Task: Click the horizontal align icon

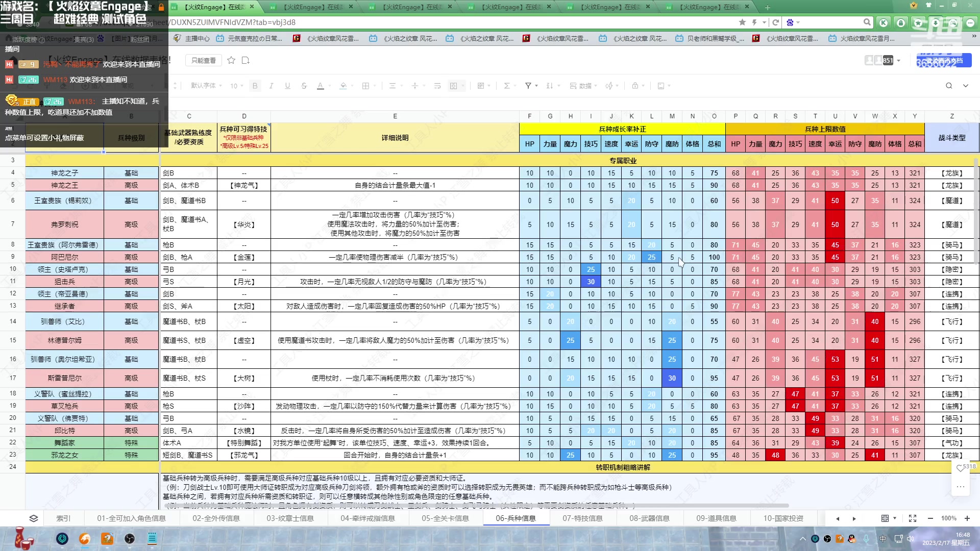Action: 393,86
